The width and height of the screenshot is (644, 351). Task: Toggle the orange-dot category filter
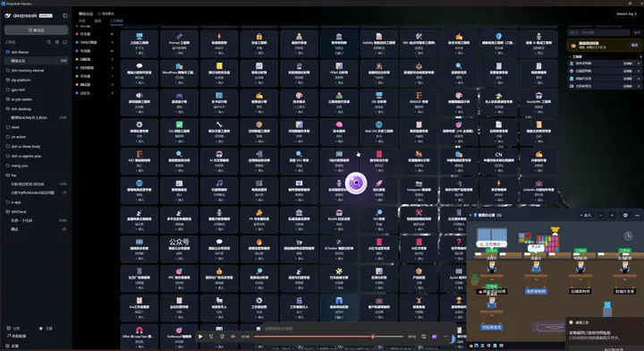tap(77, 59)
